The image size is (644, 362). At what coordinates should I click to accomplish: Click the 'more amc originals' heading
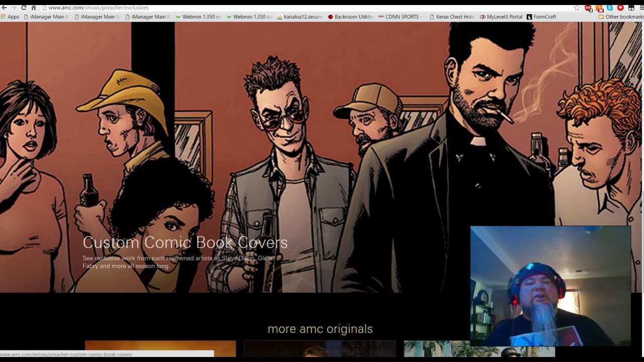pos(320,329)
